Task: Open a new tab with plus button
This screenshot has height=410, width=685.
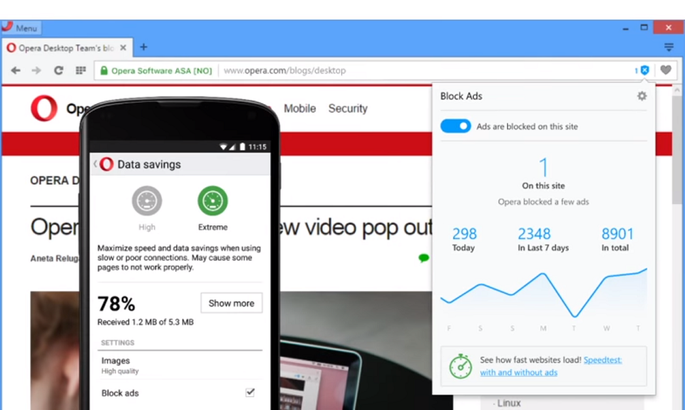Action: pos(143,47)
